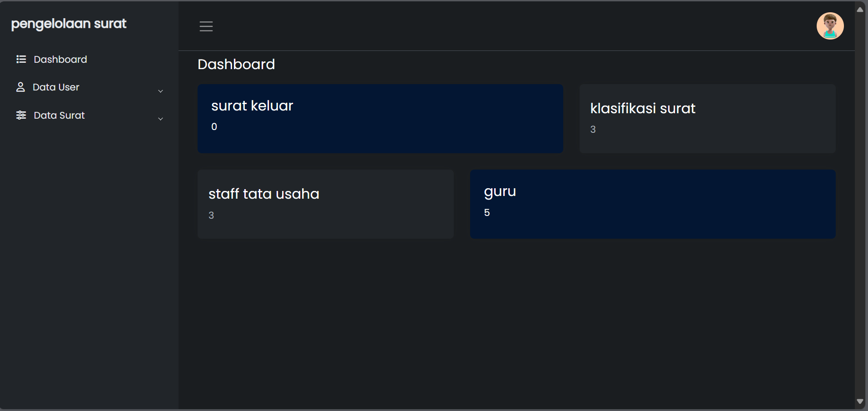
Task: Click the Dashboard list icon in sidebar
Action: click(x=21, y=59)
